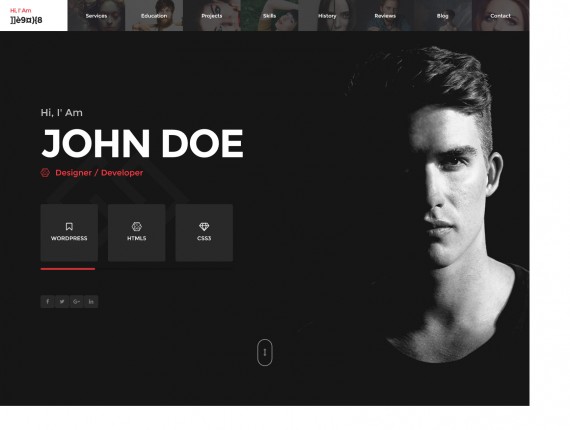Click the JOHN DOE heading
Image resolution: width=570 pixels, height=430 pixels.
point(142,143)
